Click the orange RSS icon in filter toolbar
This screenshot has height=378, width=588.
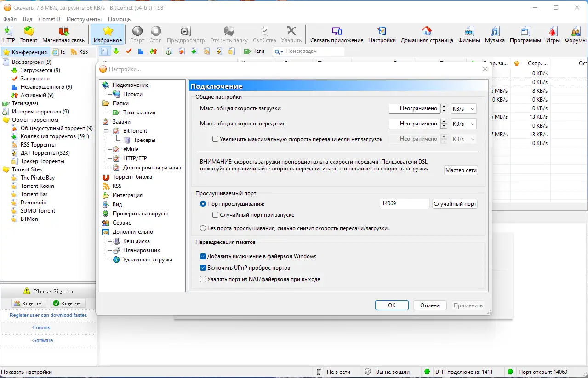[x=207, y=51]
